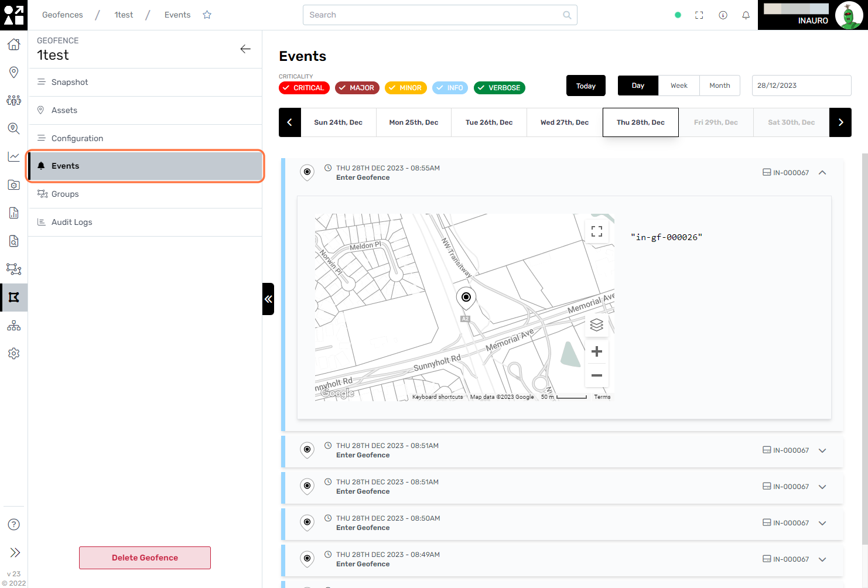Viewport: 868px width, 588px height.
Task: Open the user avatar menu
Action: [849, 15]
